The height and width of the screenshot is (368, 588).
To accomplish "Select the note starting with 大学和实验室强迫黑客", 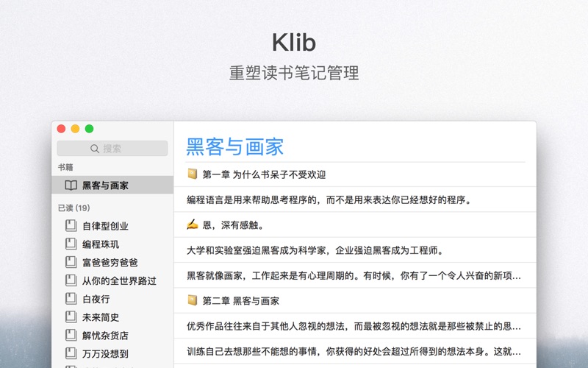I will coord(315,250).
